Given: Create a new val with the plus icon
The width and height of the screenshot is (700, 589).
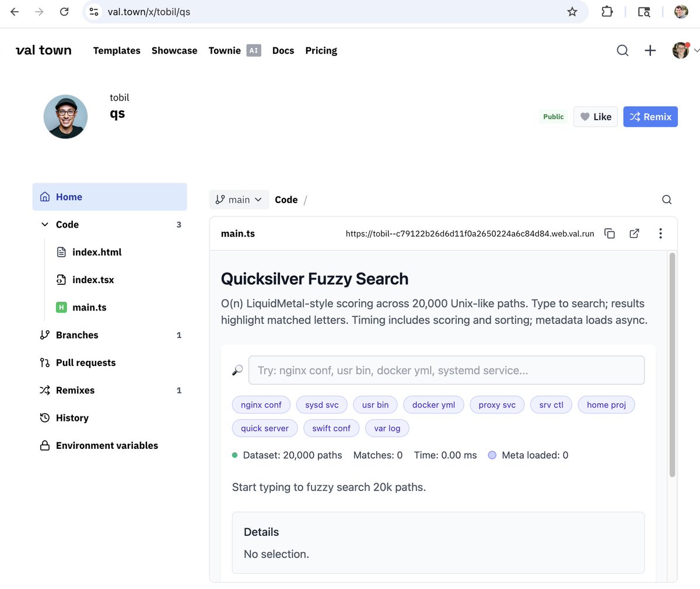Looking at the screenshot, I should 650,51.
